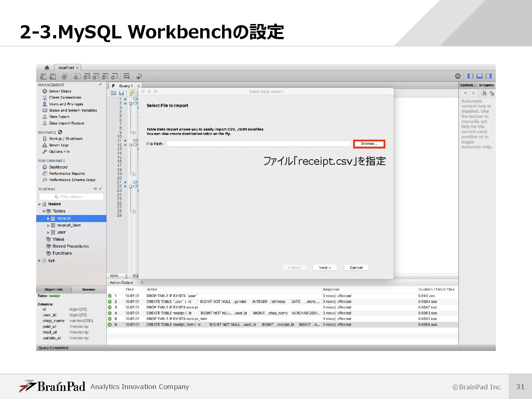The width and height of the screenshot is (532, 399).
Task: Refresh the schemas list icon
Action: point(95,189)
